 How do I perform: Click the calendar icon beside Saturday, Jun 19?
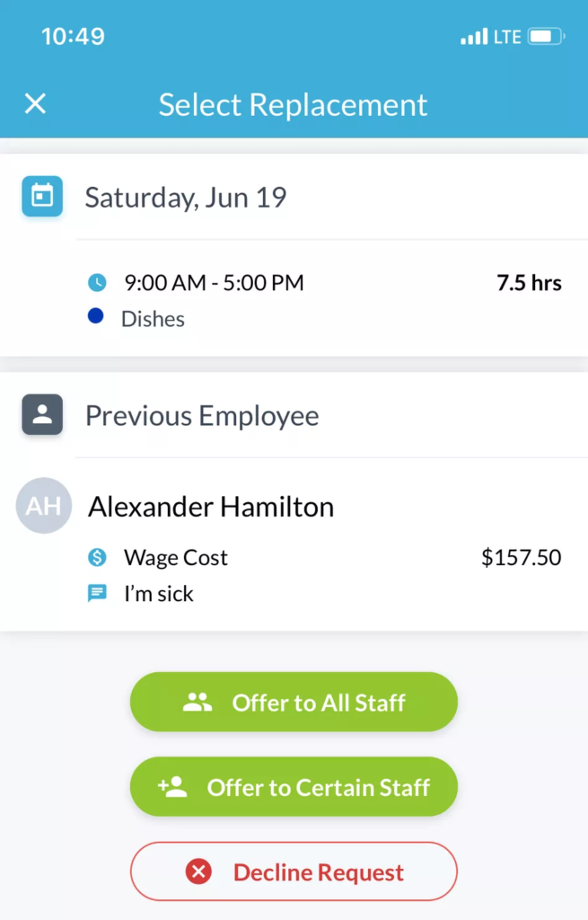[41, 196]
